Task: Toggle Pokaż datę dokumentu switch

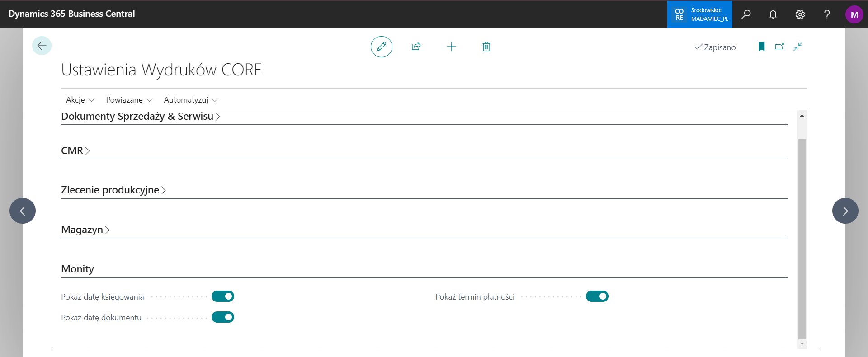Action: 223,317
